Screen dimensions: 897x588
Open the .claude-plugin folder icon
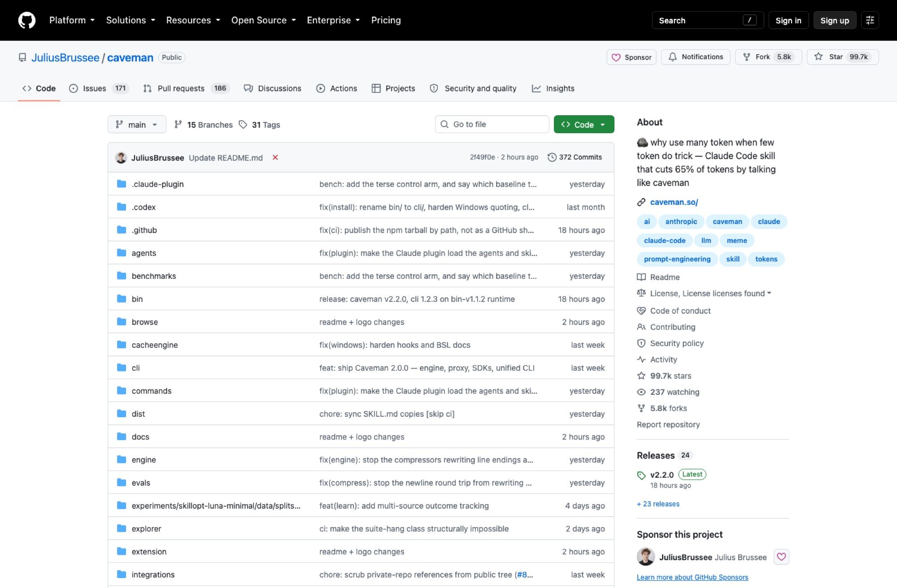122,184
